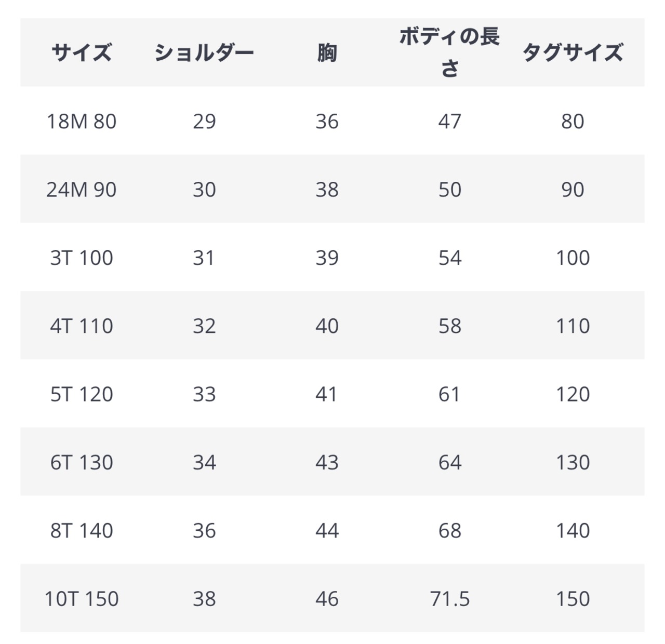Click the タグサイズ column header
The image size is (665, 644).
tap(573, 52)
